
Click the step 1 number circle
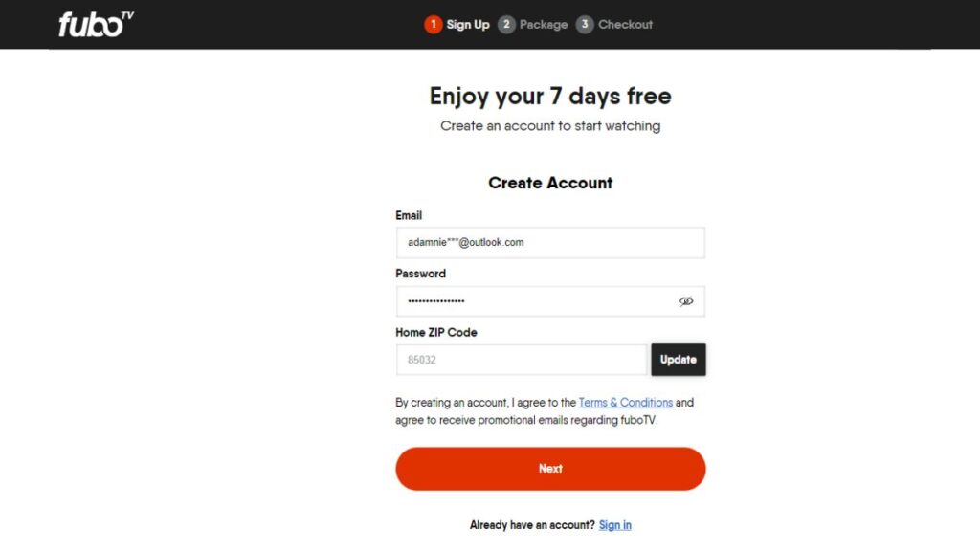pos(434,25)
